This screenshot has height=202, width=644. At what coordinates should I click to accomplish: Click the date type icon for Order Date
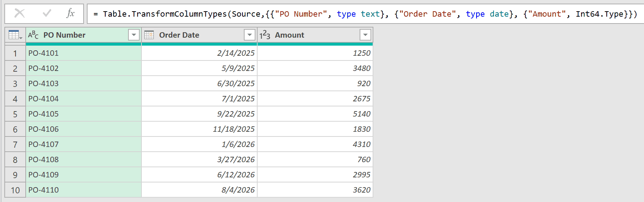[x=149, y=35]
